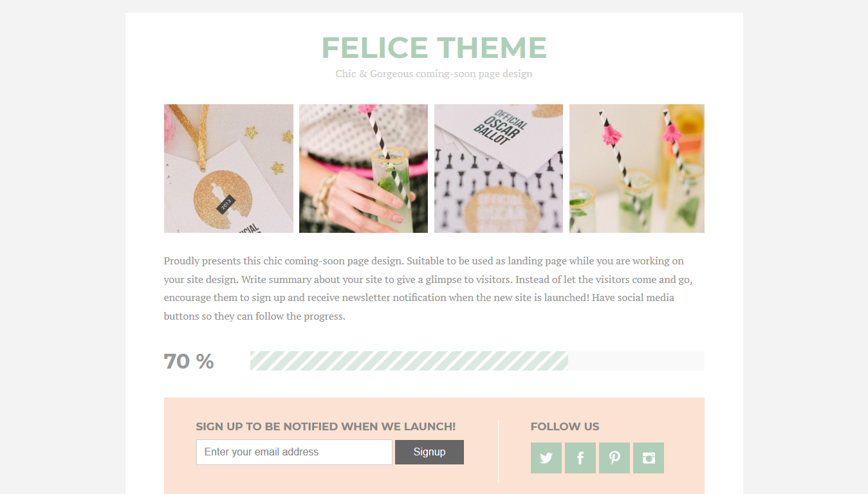
Task: Open the Official Oscar Ballot thumbnail
Action: tap(499, 169)
